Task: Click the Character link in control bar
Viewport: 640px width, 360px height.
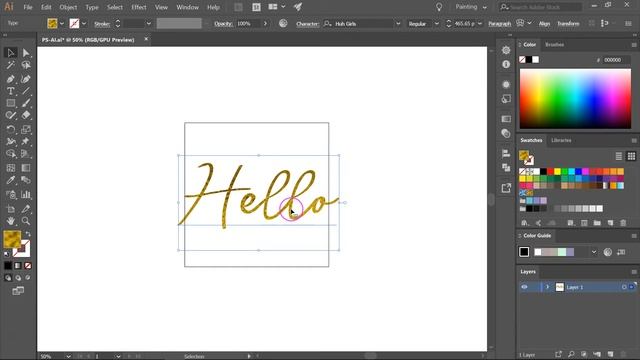Action: 307,24
